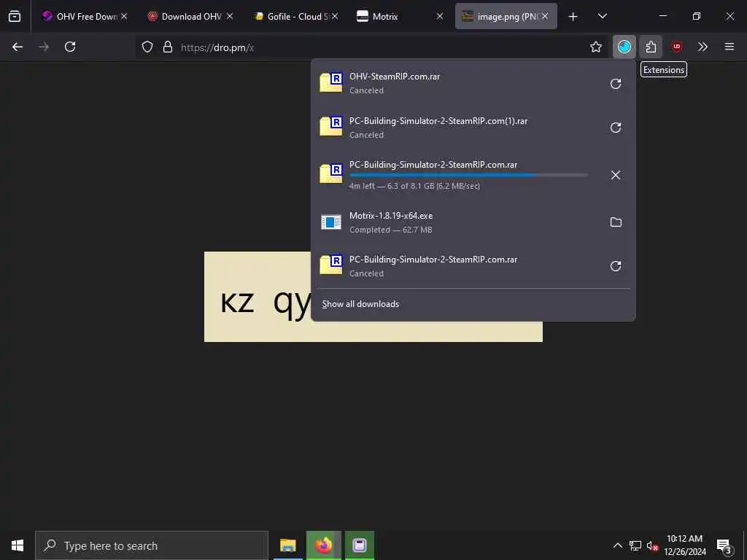747x560 pixels.
Task: Open a new tab with plus button
Action: (x=573, y=17)
